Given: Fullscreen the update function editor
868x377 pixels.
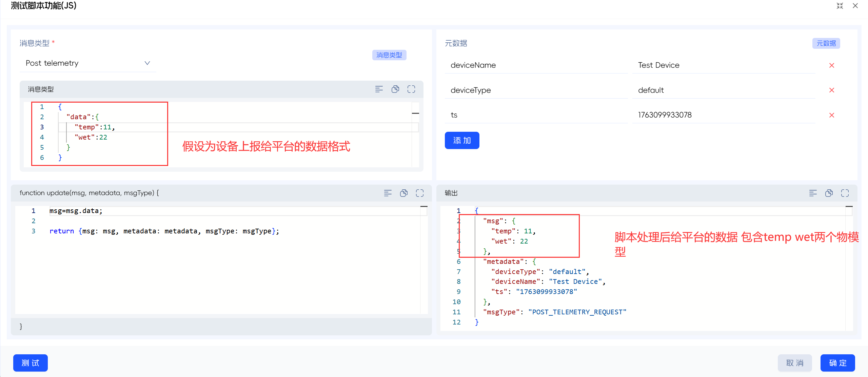Looking at the screenshot, I should tap(420, 193).
